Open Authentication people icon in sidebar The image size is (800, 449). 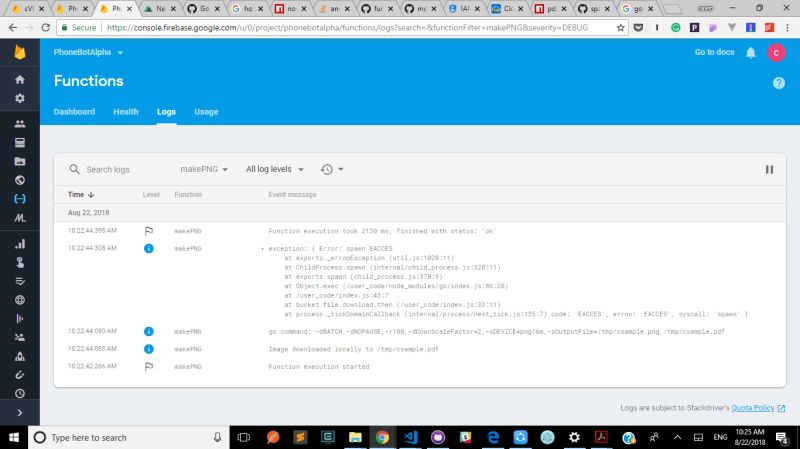pyautogui.click(x=20, y=124)
